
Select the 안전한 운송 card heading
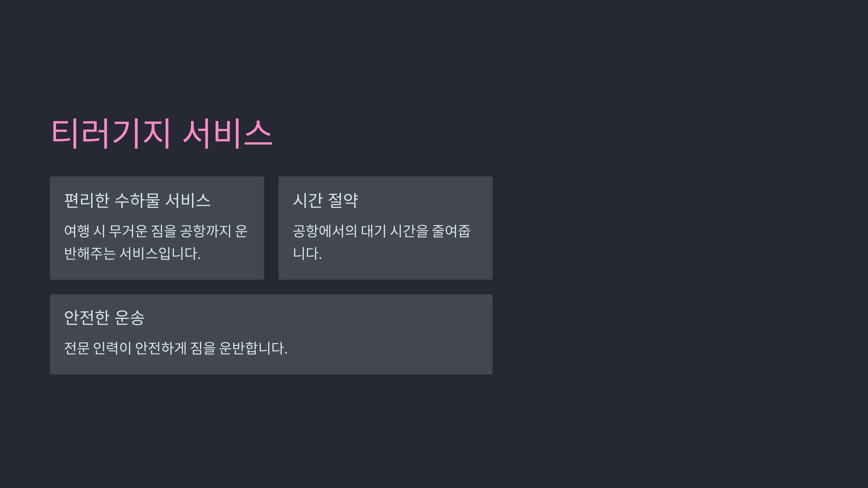click(104, 318)
